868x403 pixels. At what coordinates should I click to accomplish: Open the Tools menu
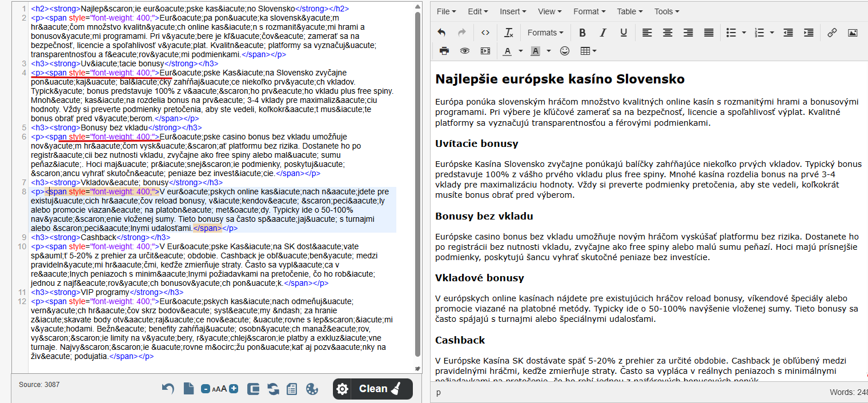[x=667, y=11]
